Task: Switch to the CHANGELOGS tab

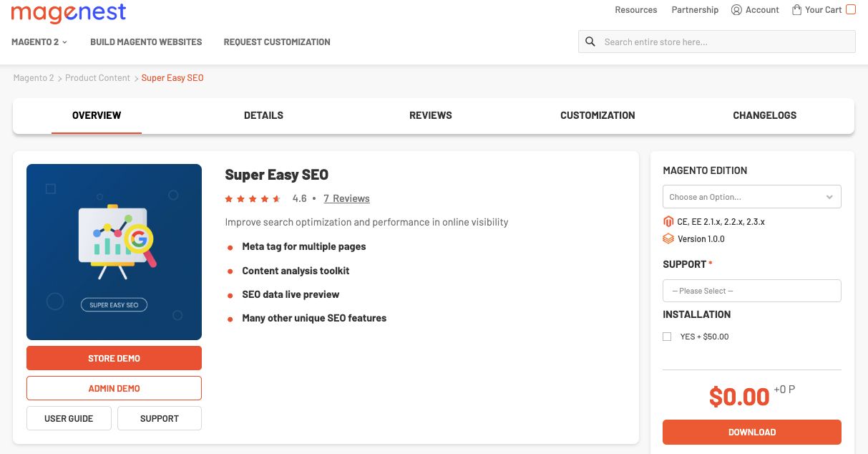Action: [764, 115]
